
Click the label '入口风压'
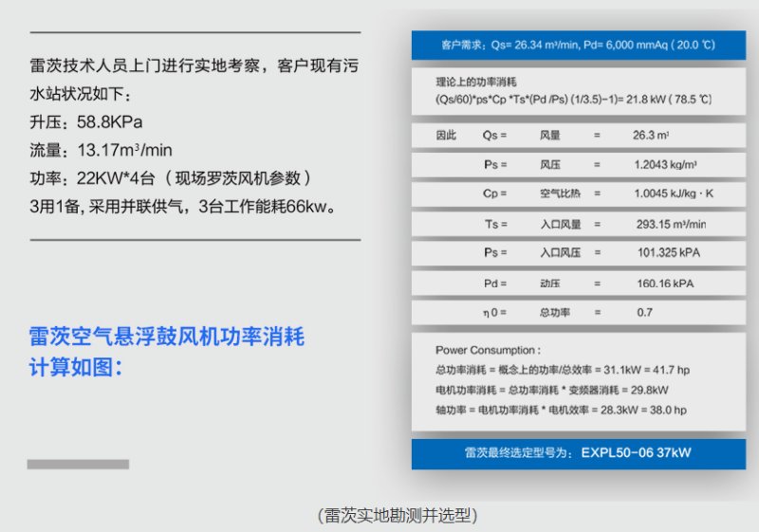(560, 252)
